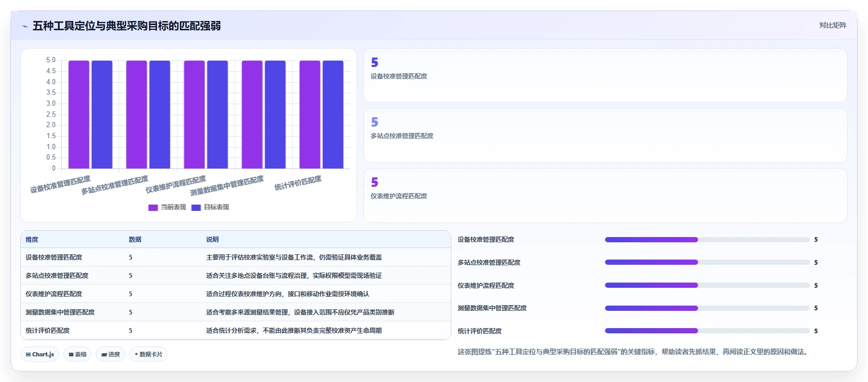Click the 说明 column header
Image resolution: width=868 pixels, height=382 pixels.
coord(212,240)
